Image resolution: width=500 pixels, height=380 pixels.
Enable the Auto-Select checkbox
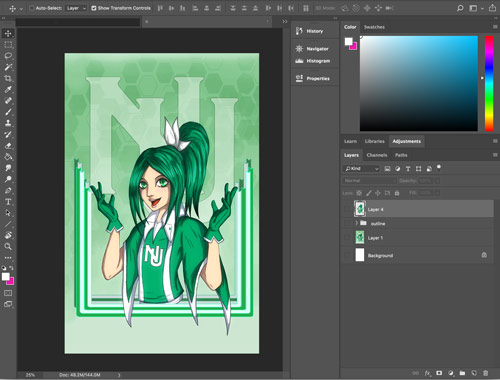point(32,8)
